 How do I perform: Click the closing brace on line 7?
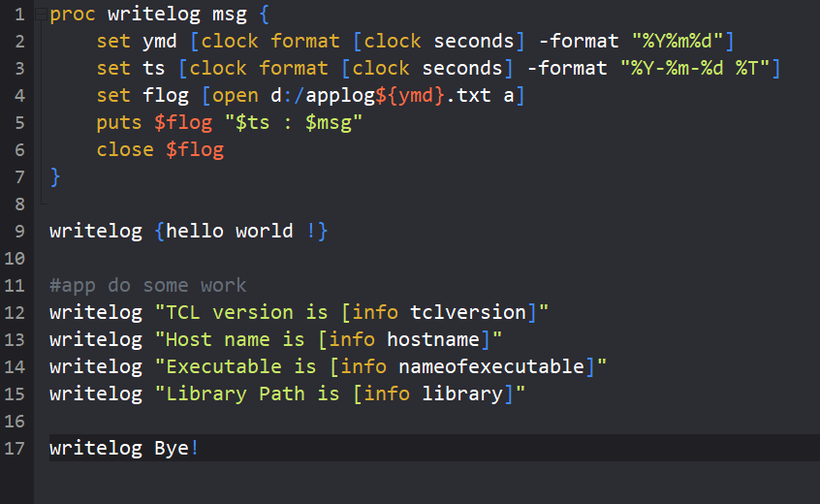[55, 176]
